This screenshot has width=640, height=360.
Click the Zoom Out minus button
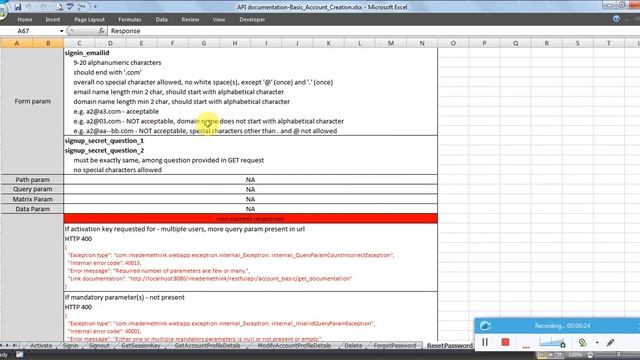pyautogui.click(x=590, y=356)
